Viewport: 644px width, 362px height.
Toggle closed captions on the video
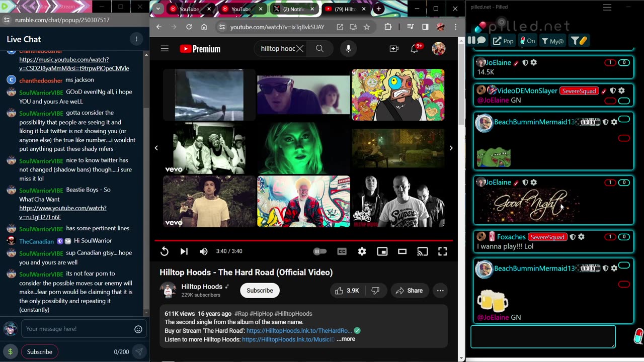[342, 251]
